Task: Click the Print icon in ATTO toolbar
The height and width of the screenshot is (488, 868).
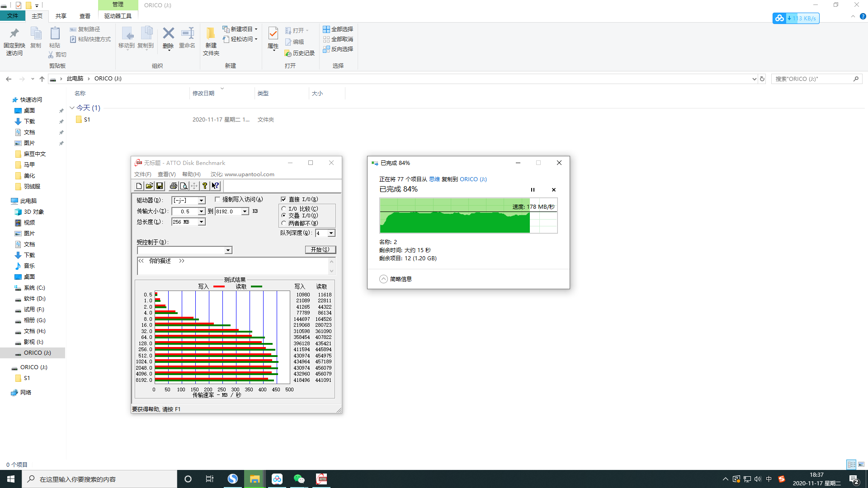Action: click(173, 186)
